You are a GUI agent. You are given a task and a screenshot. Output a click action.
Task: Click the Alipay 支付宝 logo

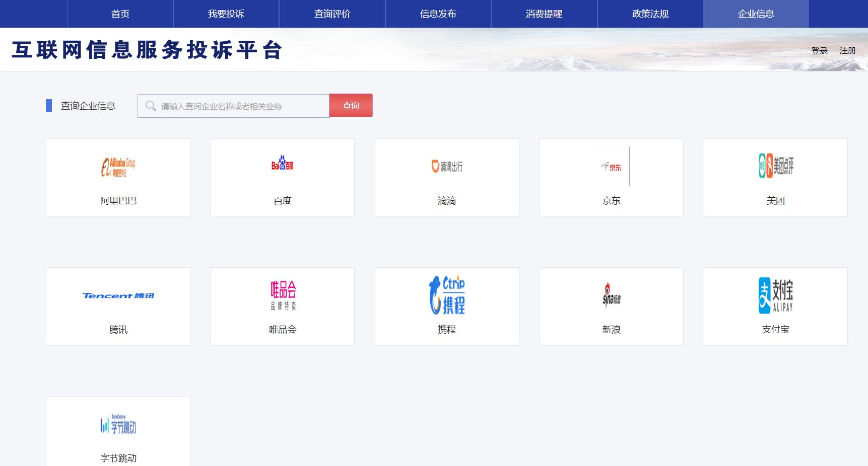coord(776,295)
